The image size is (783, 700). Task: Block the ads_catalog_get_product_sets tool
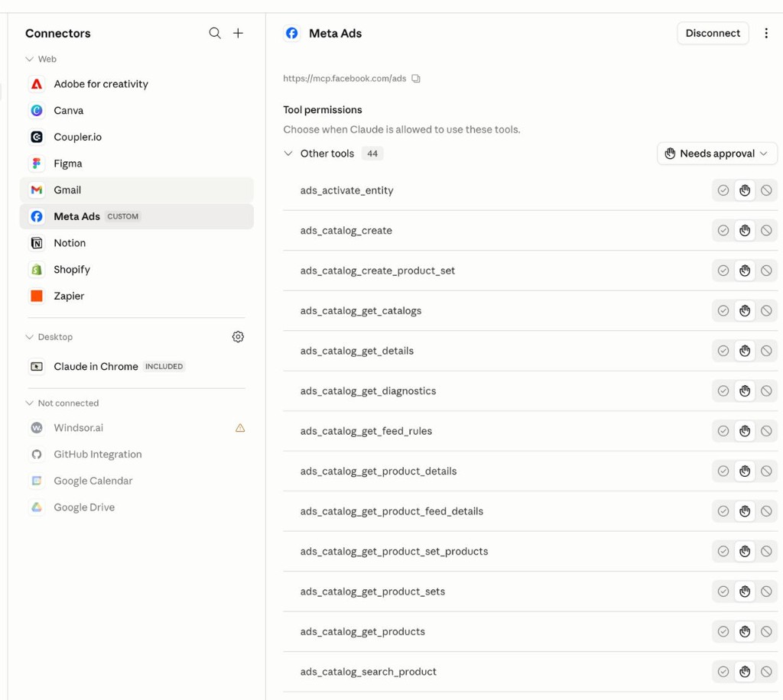[x=766, y=591]
